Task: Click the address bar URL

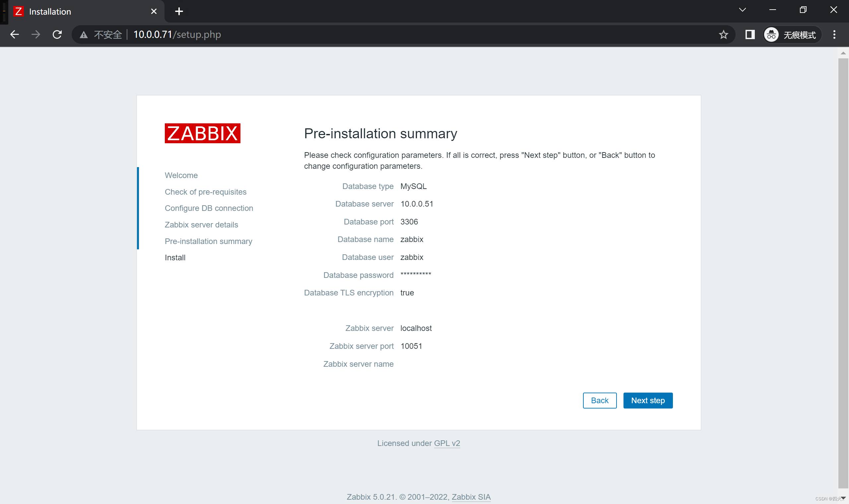Action: pyautogui.click(x=177, y=34)
